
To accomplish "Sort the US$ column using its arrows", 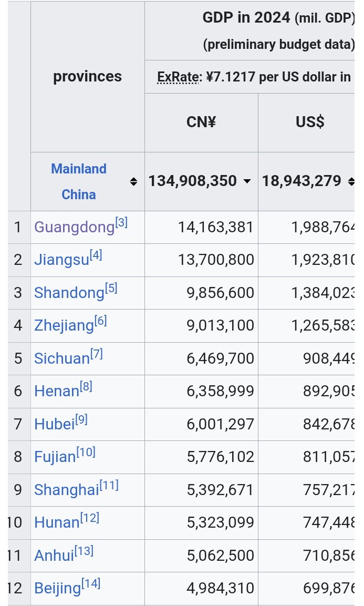I will [x=351, y=182].
